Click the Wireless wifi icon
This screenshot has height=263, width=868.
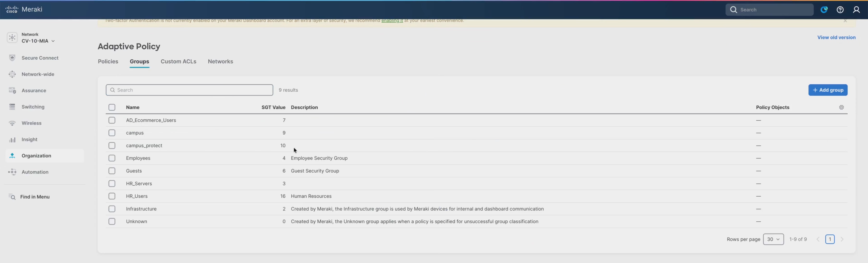click(x=12, y=123)
